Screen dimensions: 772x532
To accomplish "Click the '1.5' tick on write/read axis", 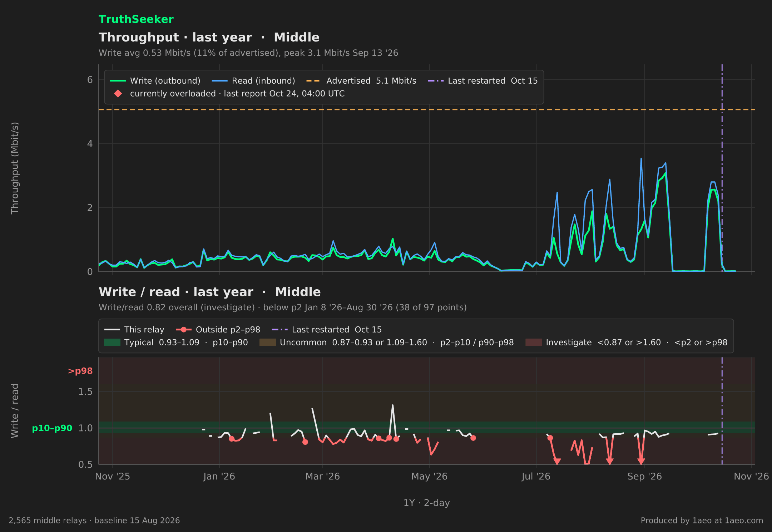I will pos(85,392).
